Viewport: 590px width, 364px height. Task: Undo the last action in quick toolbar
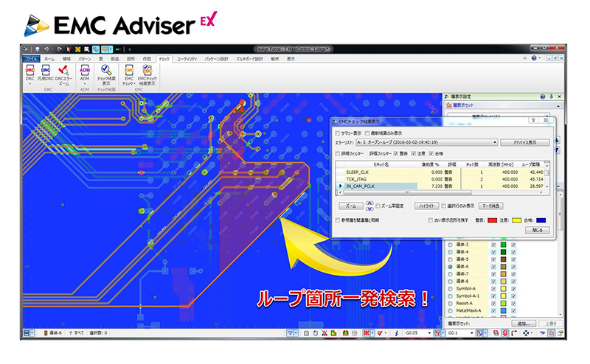point(46,49)
